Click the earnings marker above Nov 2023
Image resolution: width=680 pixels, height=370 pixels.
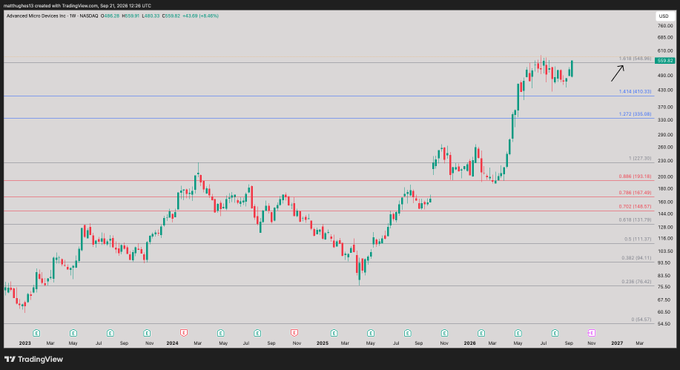(x=147, y=333)
